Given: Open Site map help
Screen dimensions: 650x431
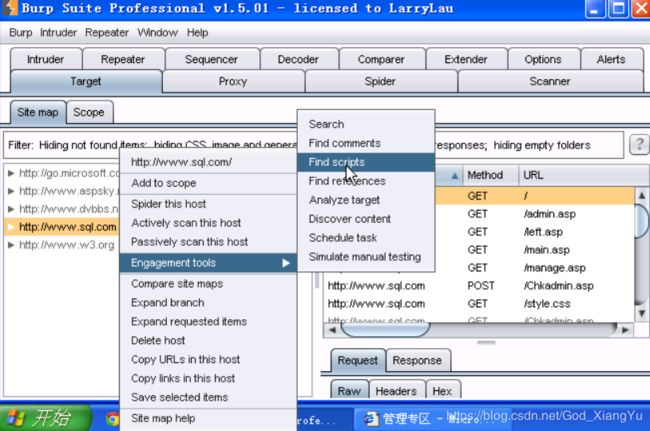Looking at the screenshot, I should [208, 419].
